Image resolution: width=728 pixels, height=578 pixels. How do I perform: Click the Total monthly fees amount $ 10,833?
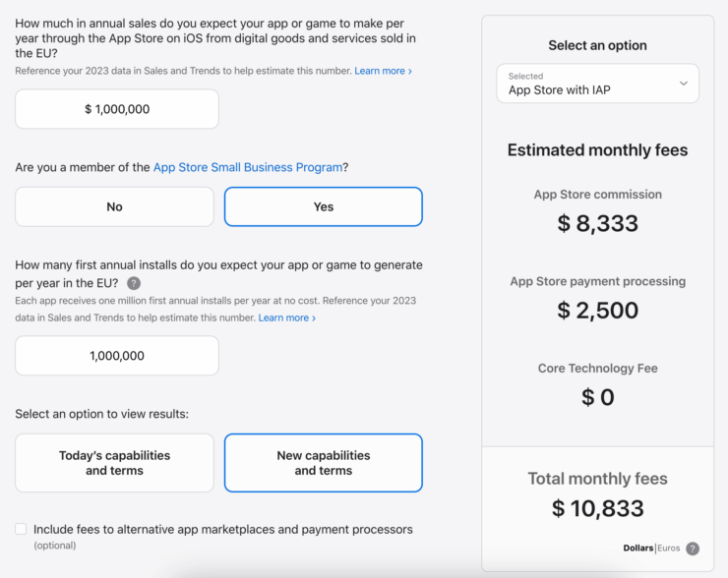(597, 508)
